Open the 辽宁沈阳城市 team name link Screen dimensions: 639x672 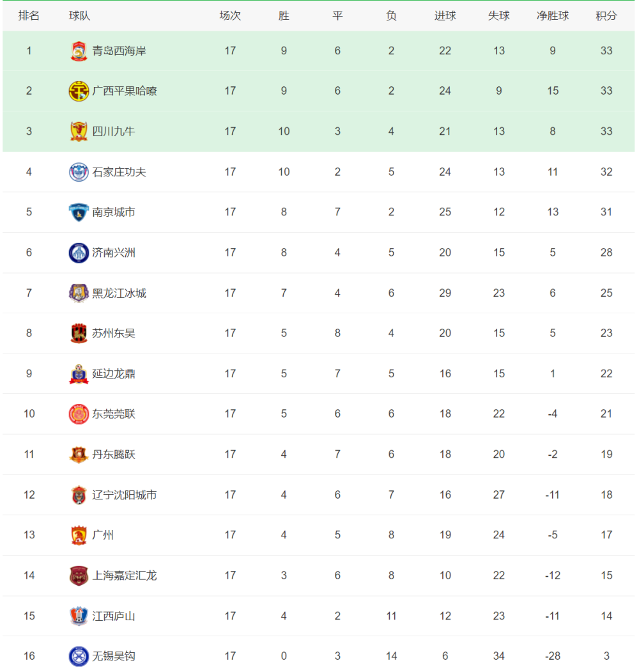click(x=125, y=495)
